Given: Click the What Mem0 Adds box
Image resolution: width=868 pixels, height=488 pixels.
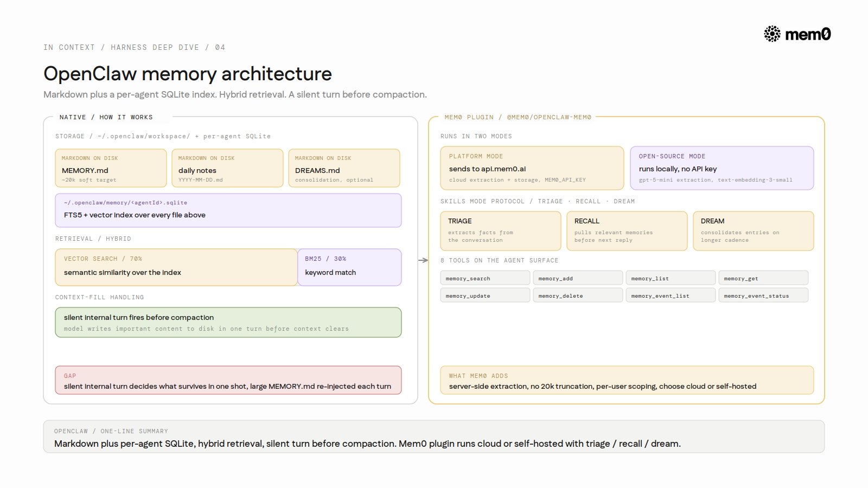Looking at the screenshot, I should 627,380.
